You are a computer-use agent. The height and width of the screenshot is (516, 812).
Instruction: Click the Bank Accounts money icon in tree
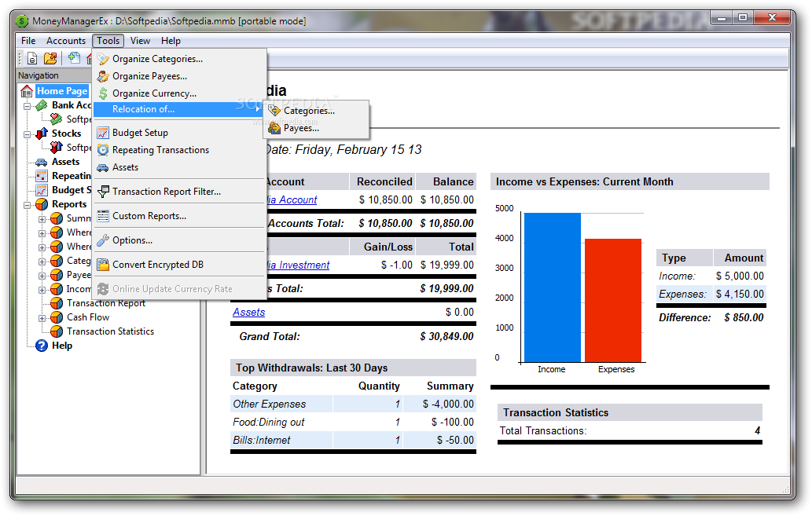click(x=42, y=105)
